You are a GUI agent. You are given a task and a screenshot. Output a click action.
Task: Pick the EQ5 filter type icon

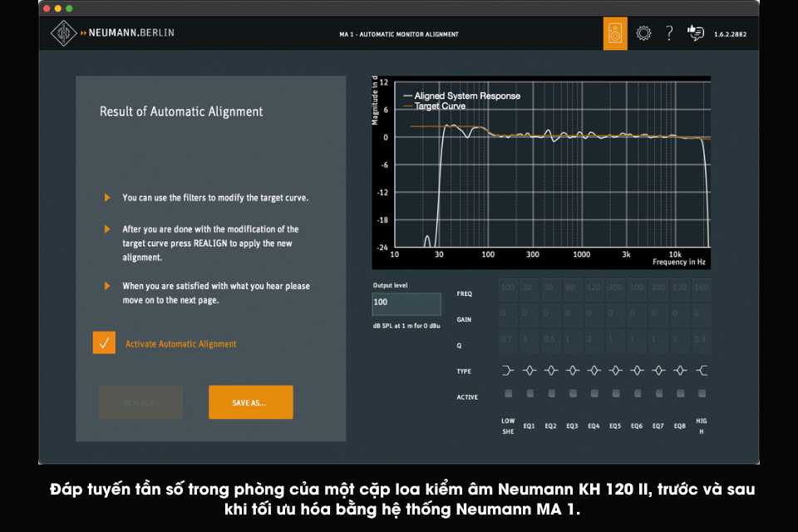pyautogui.click(x=615, y=371)
